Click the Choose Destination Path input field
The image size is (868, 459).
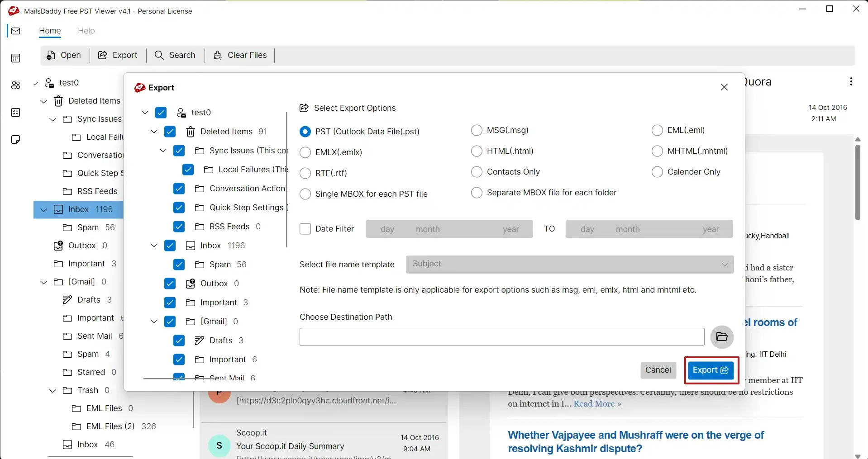tap(502, 337)
